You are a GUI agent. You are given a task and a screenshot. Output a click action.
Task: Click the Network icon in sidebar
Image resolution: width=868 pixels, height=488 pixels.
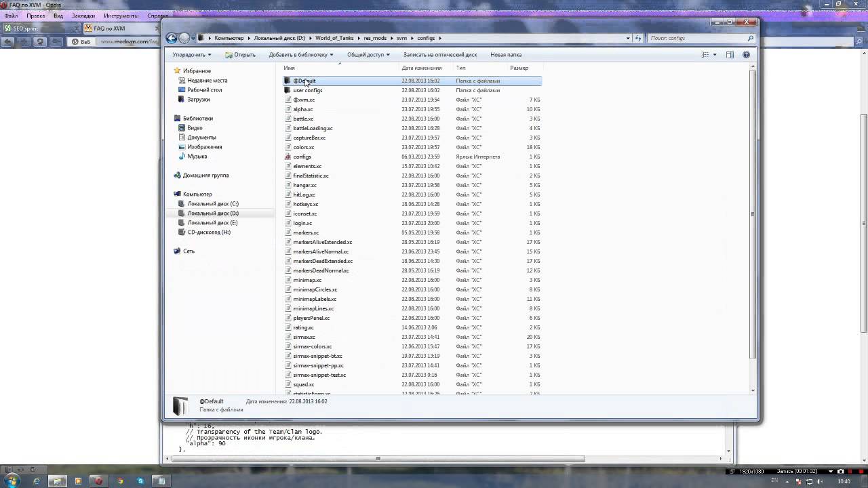tap(177, 251)
